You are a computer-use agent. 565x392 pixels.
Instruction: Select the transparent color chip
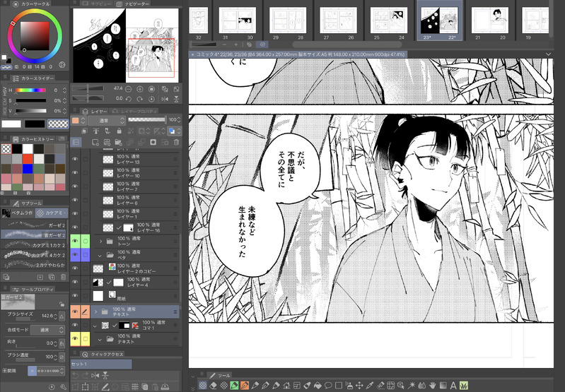[58, 124]
